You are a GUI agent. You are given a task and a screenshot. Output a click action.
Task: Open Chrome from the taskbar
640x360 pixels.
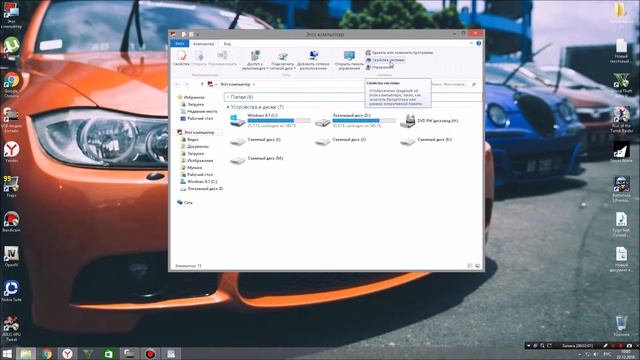47,353
